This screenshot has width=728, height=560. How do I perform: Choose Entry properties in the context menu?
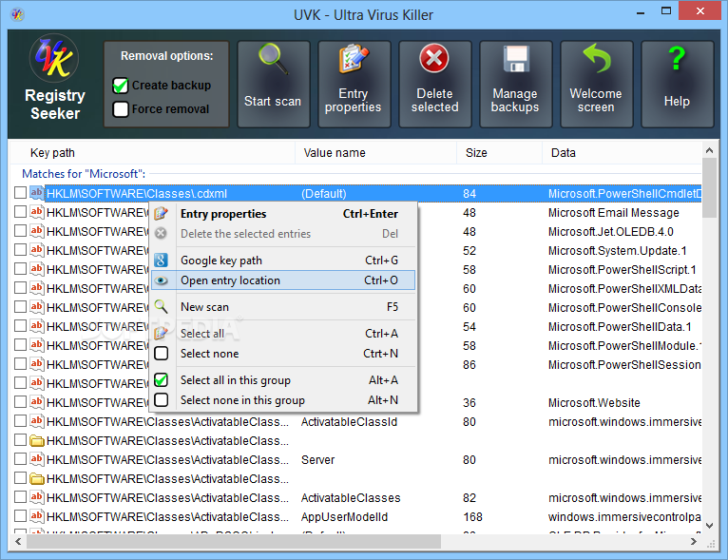click(283, 214)
